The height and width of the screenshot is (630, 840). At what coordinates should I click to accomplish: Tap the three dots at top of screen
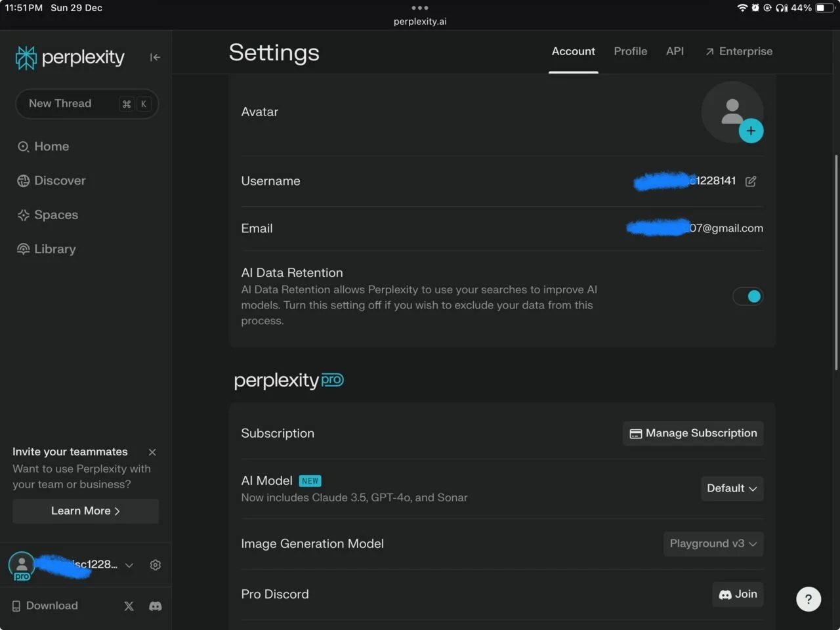(x=420, y=8)
